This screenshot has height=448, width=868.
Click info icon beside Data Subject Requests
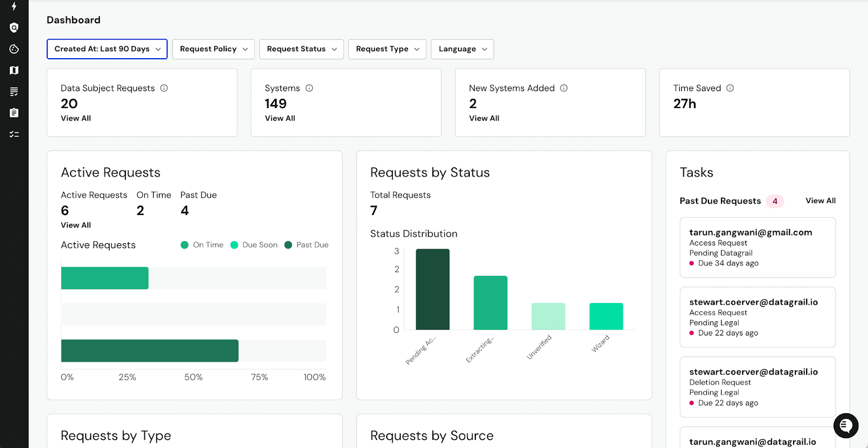coord(164,88)
